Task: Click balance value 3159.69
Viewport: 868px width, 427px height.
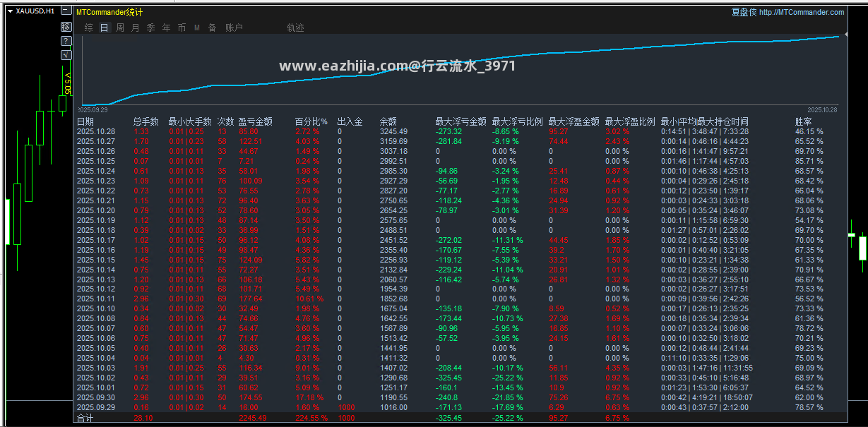Action: [x=393, y=141]
